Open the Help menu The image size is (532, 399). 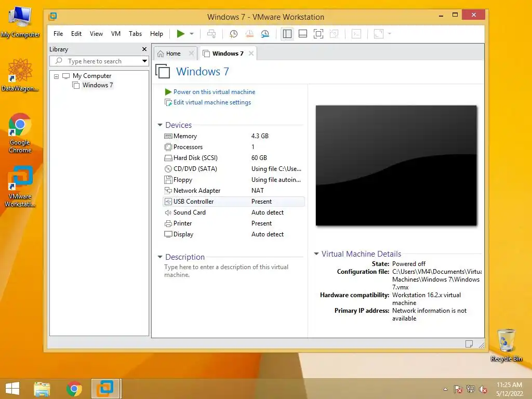pos(156,34)
